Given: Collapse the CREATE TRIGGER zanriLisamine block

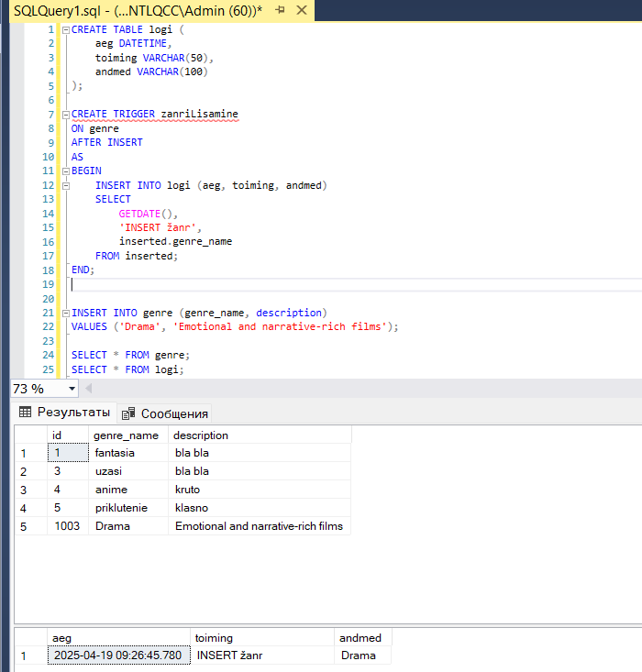Looking at the screenshot, I should tap(66, 115).
